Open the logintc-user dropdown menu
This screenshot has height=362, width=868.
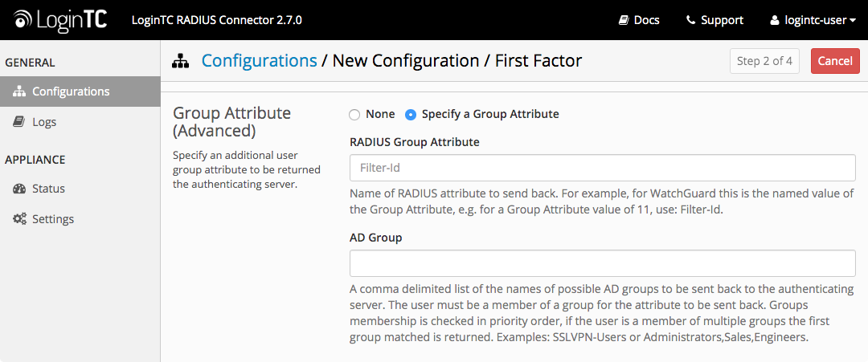pyautogui.click(x=813, y=20)
